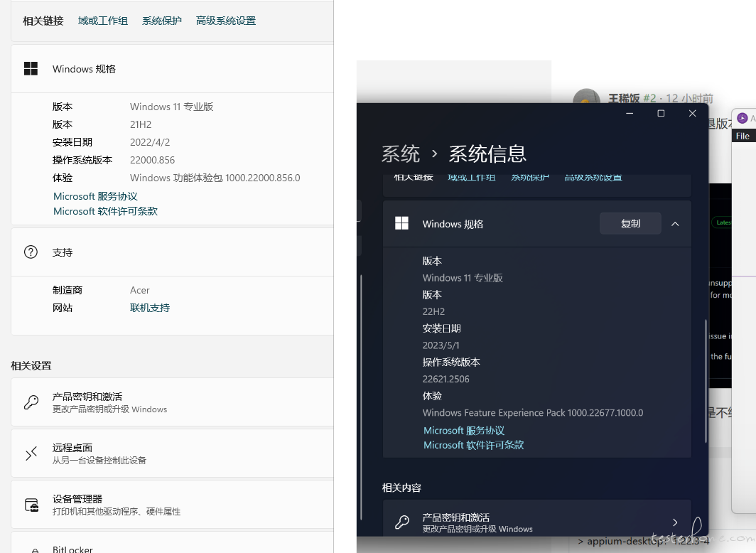
Task: Click the key icon in dark window's 产品密钥和激活
Action: click(402, 522)
